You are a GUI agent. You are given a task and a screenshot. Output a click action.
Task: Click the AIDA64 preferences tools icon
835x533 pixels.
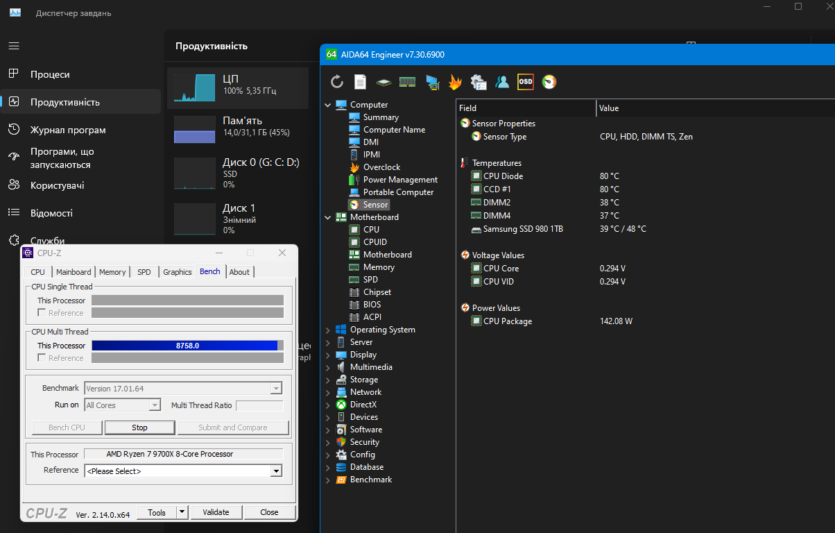(x=478, y=82)
